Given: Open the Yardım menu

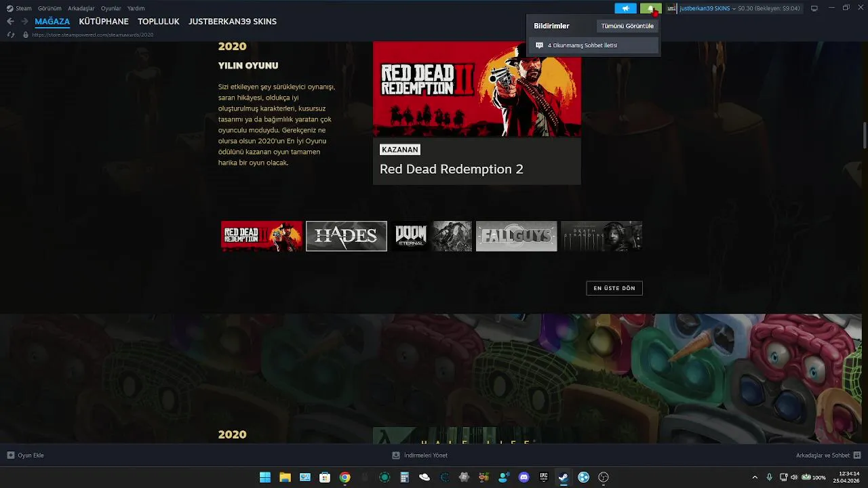Looking at the screenshot, I should [x=136, y=8].
